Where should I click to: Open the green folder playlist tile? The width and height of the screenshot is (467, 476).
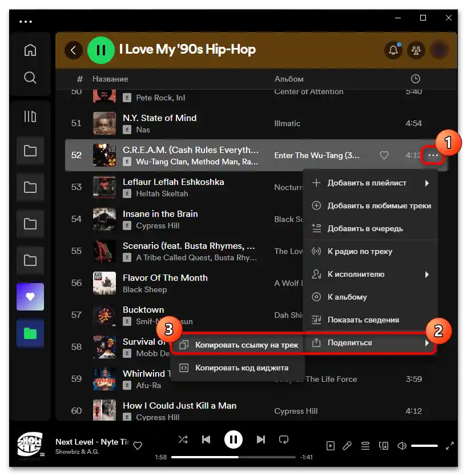coord(30,333)
